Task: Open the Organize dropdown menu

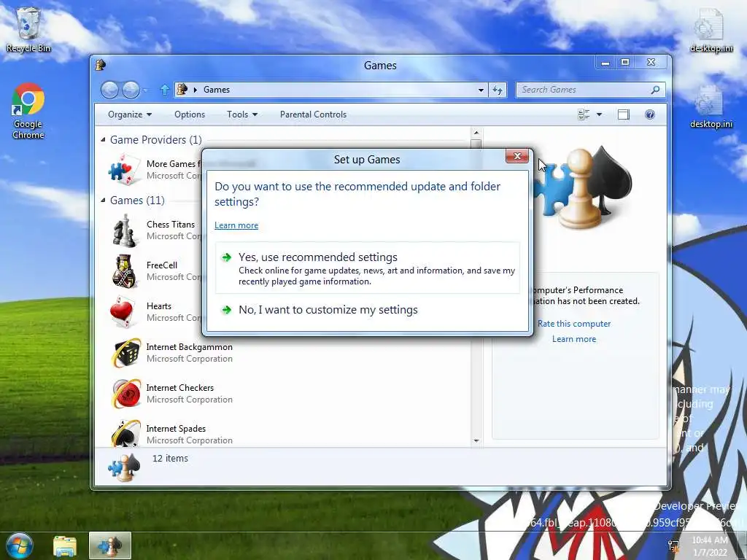Action: 130,114
